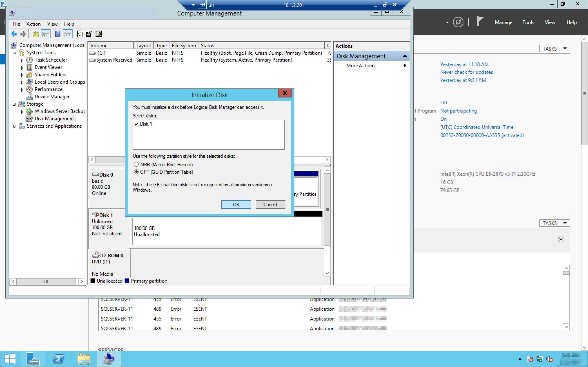Open the Action menu
The height and width of the screenshot is (367, 588).
pos(33,24)
